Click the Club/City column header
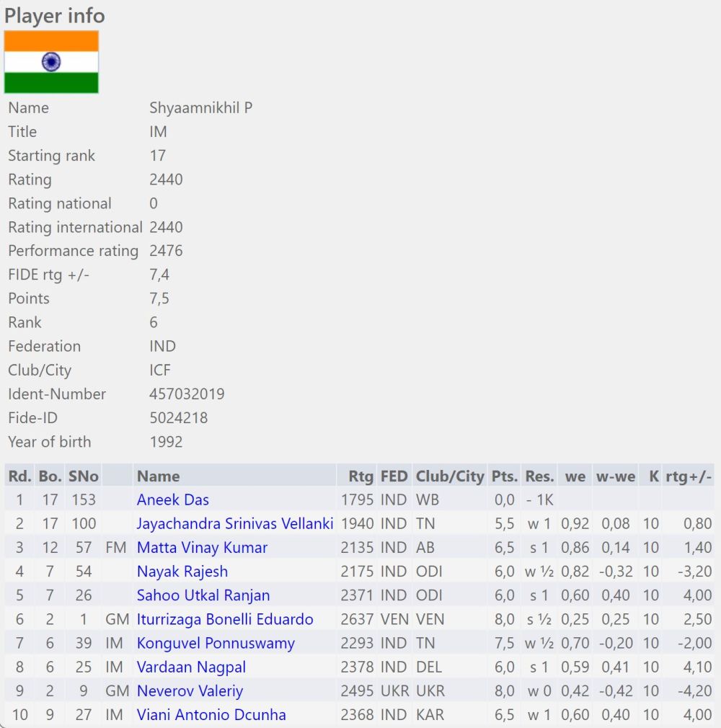Image resolution: width=721 pixels, height=728 pixels. coord(450,476)
